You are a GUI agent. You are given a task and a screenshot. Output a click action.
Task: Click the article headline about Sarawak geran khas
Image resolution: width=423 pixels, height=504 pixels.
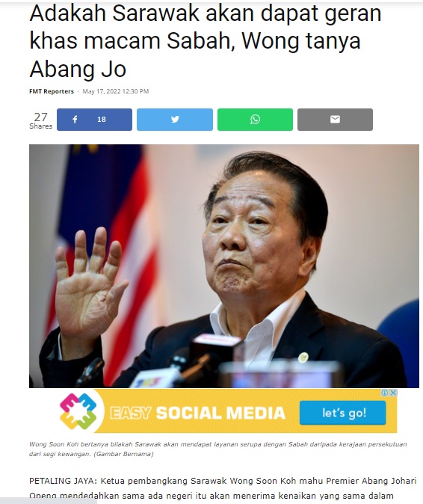[x=206, y=41]
